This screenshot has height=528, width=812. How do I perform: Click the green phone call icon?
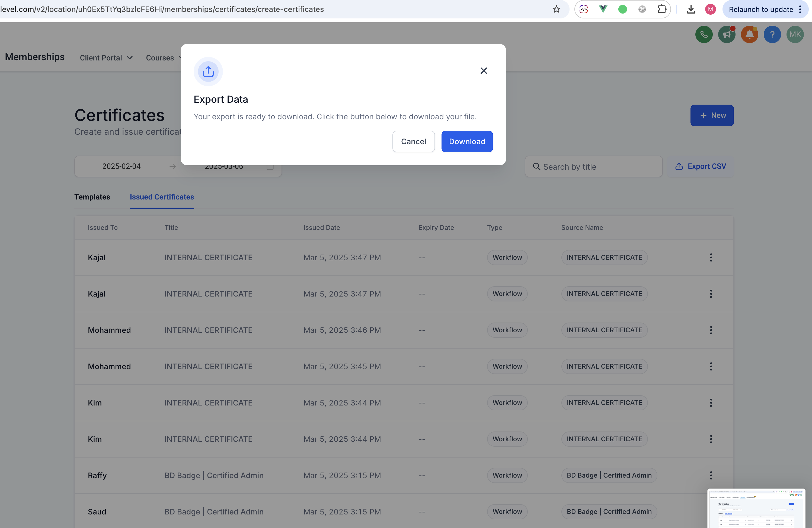pos(704,34)
